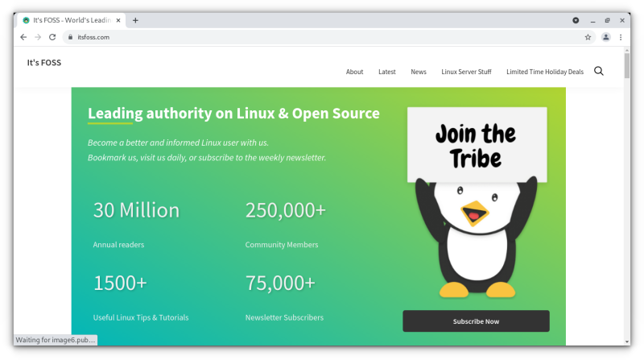Click the 1500+ statistic
644x360 pixels.
[120, 283]
